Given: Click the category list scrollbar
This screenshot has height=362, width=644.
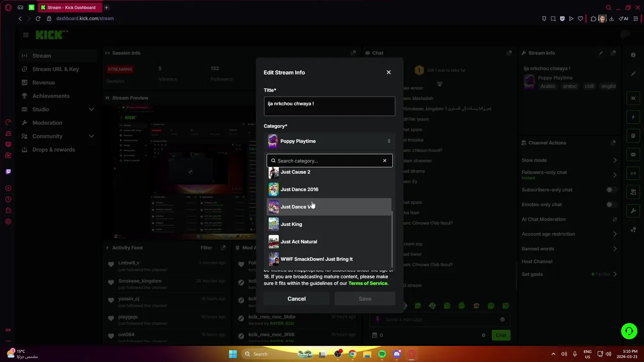Looking at the screenshot, I should (392, 239).
